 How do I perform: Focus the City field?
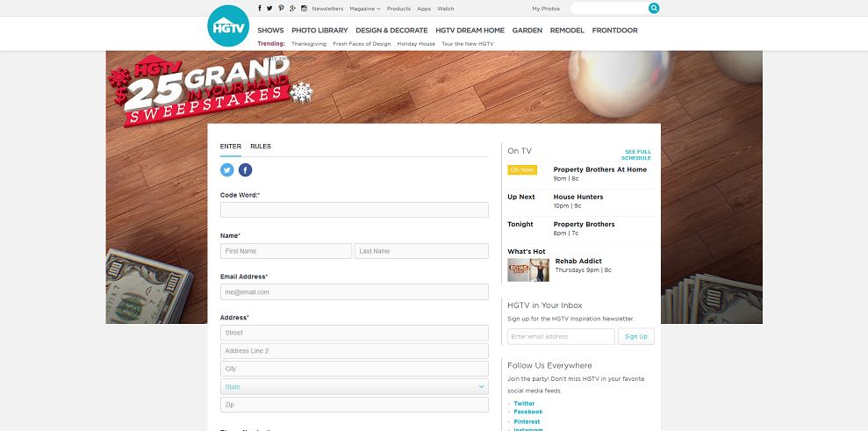click(x=355, y=369)
